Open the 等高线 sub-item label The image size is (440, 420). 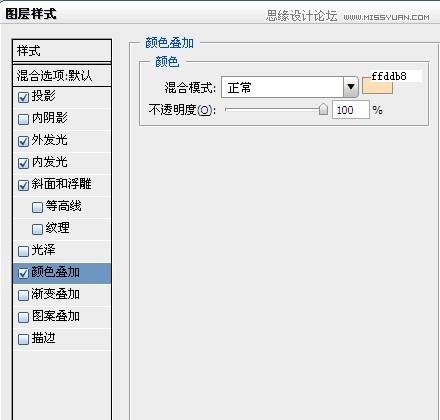click(x=64, y=206)
